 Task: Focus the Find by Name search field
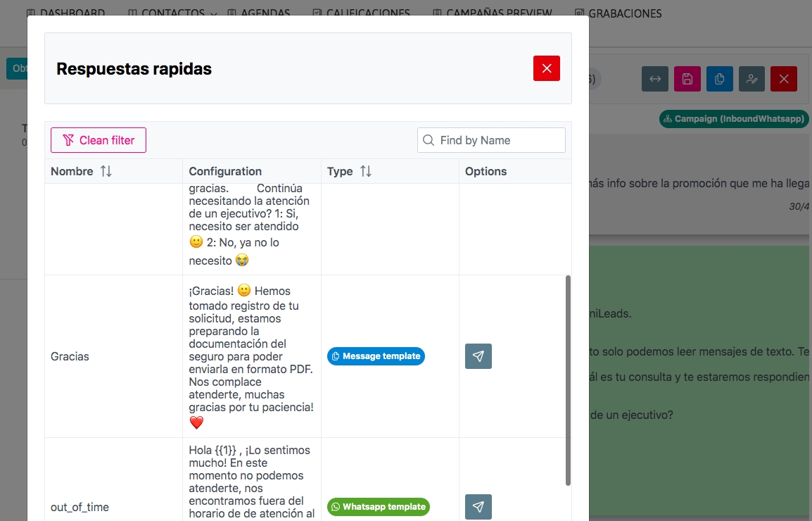point(491,140)
